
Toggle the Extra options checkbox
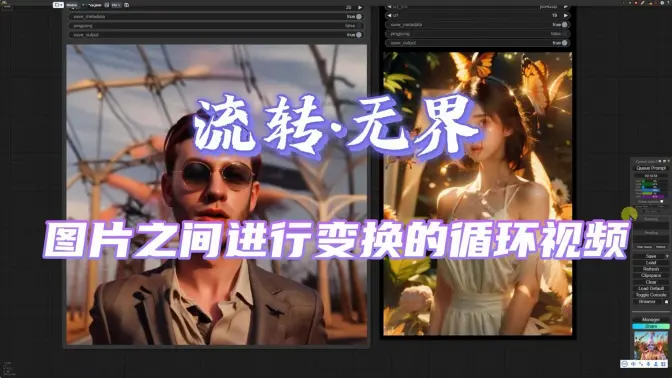662,201
